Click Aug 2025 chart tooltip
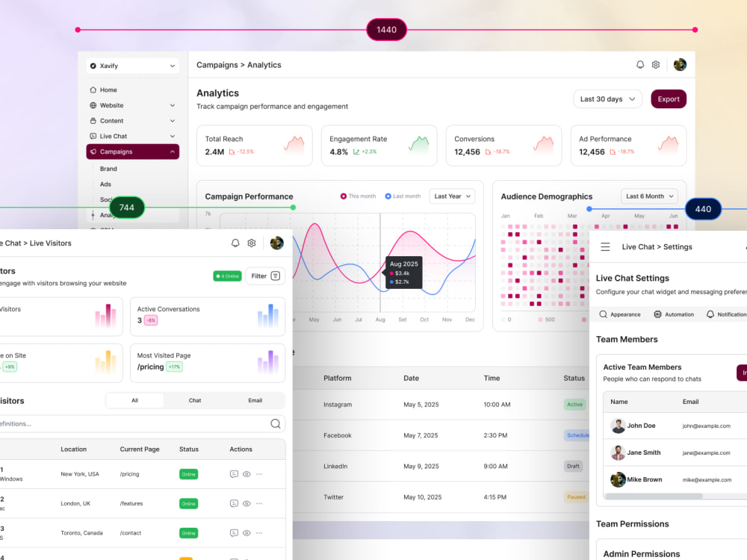Viewport: 747px width, 560px height. tap(403, 273)
